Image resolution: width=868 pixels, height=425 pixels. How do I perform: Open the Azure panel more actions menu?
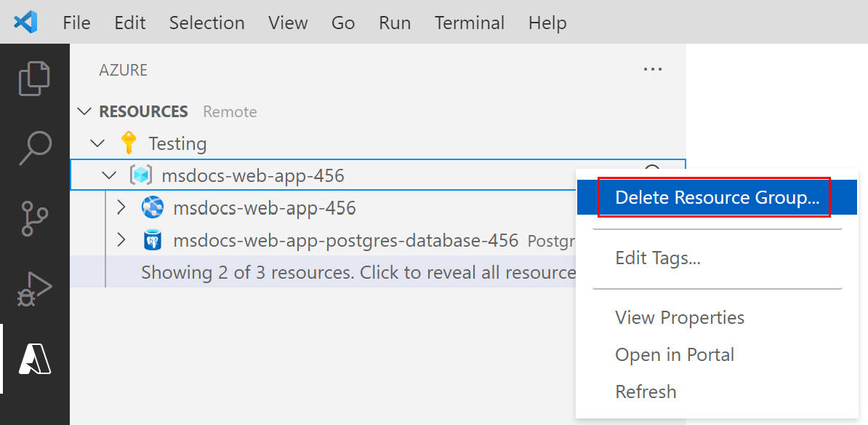point(652,69)
